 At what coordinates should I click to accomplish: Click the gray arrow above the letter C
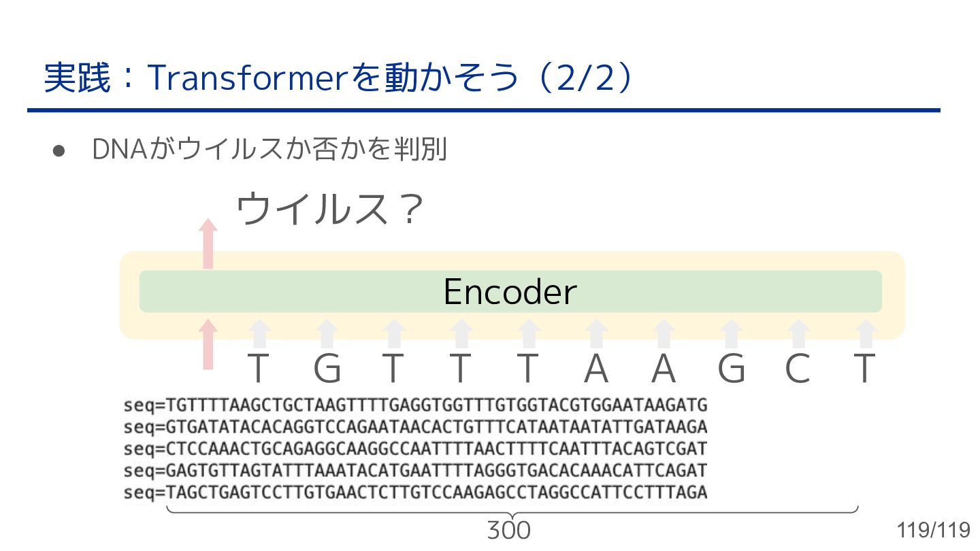pyautogui.click(x=798, y=333)
